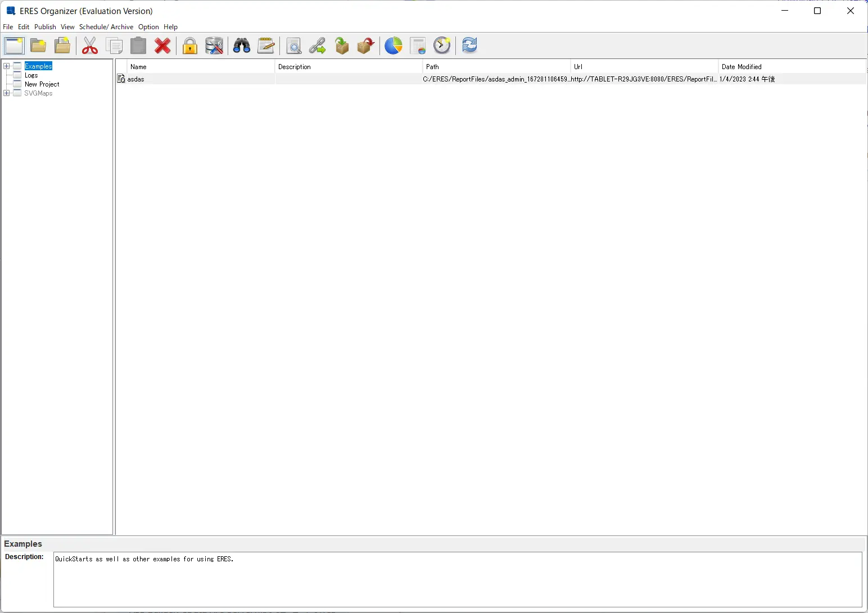Click the blue Refresh arrows icon
Screen dimensions: 868x613
pyautogui.click(x=470, y=45)
